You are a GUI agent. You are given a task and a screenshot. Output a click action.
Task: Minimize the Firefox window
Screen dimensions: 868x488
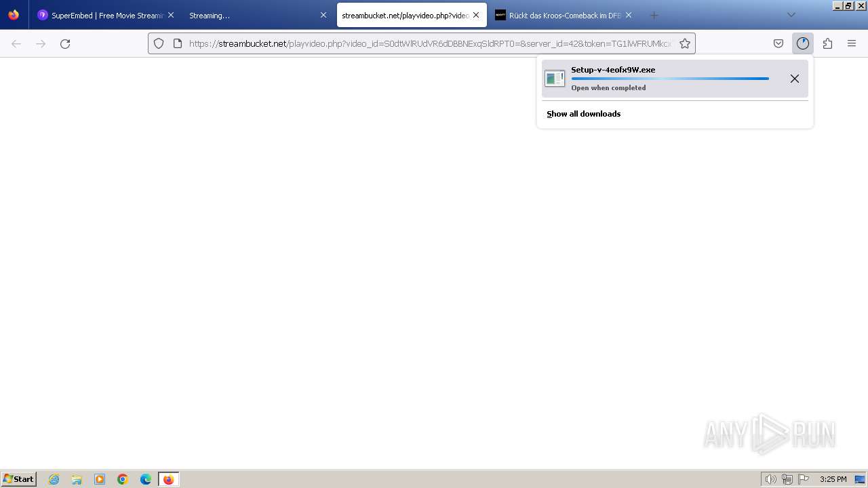click(x=837, y=5)
